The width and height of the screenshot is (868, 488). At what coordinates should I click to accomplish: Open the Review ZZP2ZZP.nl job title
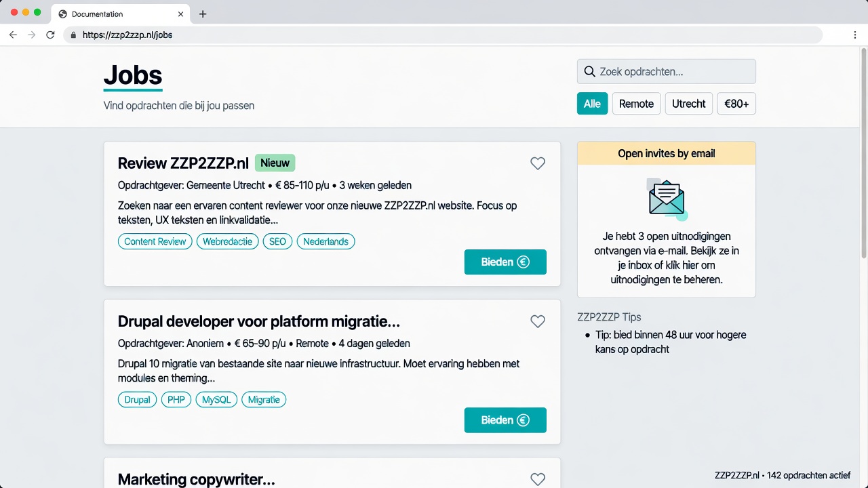[183, 163]
